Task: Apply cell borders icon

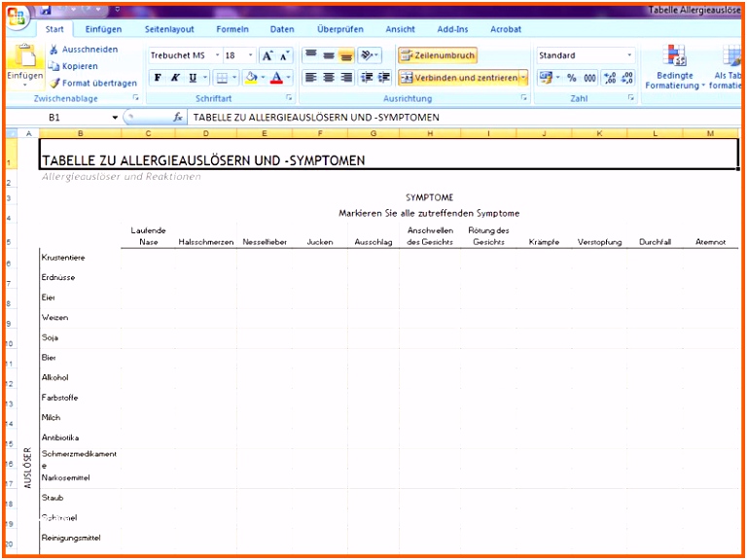Action: (222, 78)
